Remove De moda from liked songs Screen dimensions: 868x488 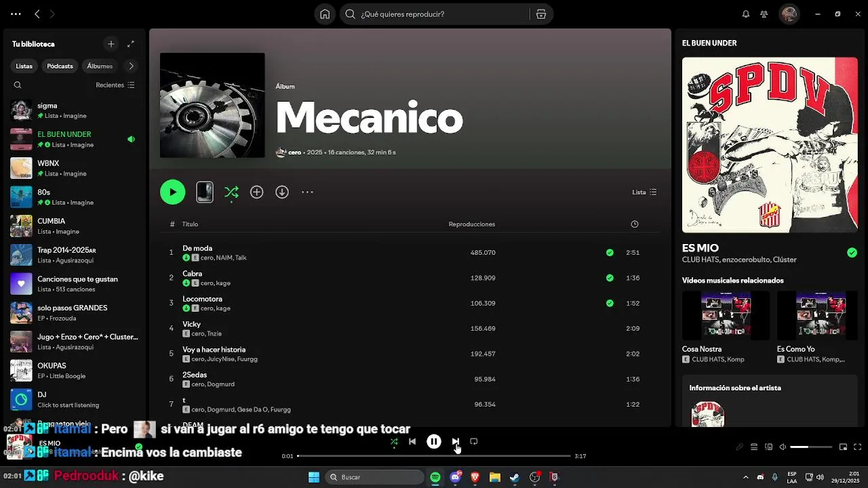point(610,253)
